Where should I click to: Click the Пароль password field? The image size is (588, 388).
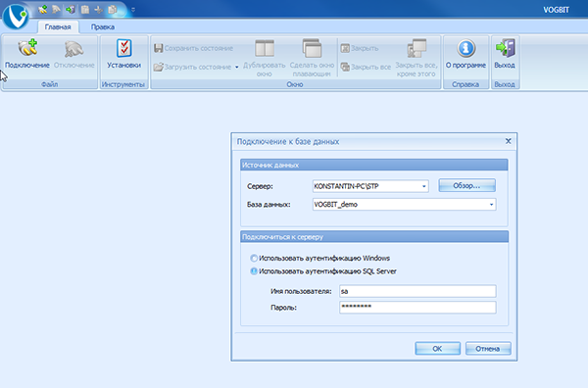tap(417, 307)
